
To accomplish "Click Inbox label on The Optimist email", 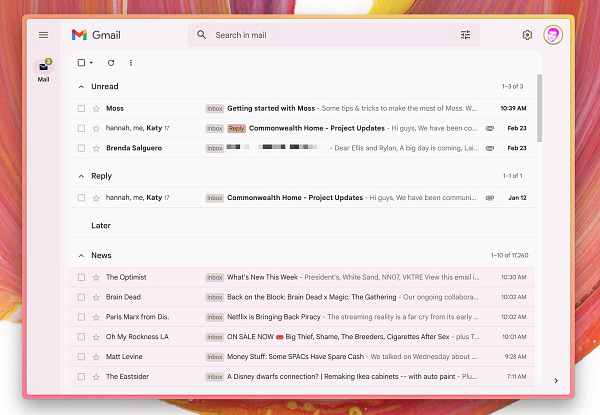I will [x=215, y=278].
